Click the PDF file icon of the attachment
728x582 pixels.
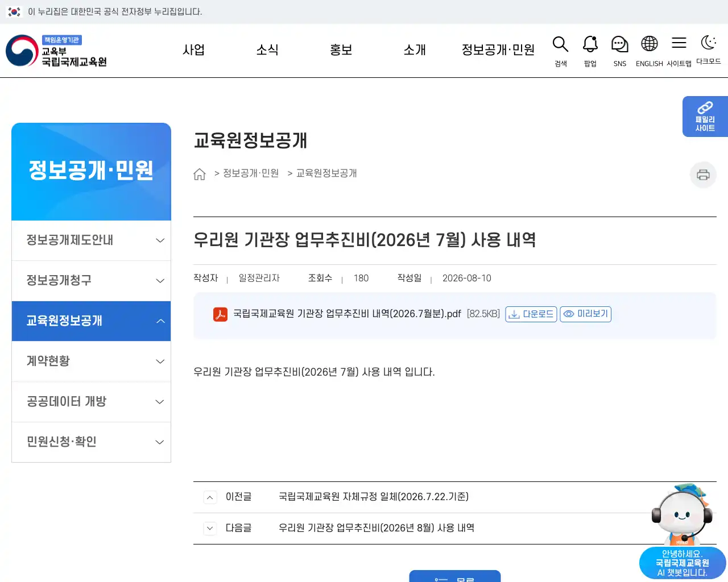click(x=220, y=314)
